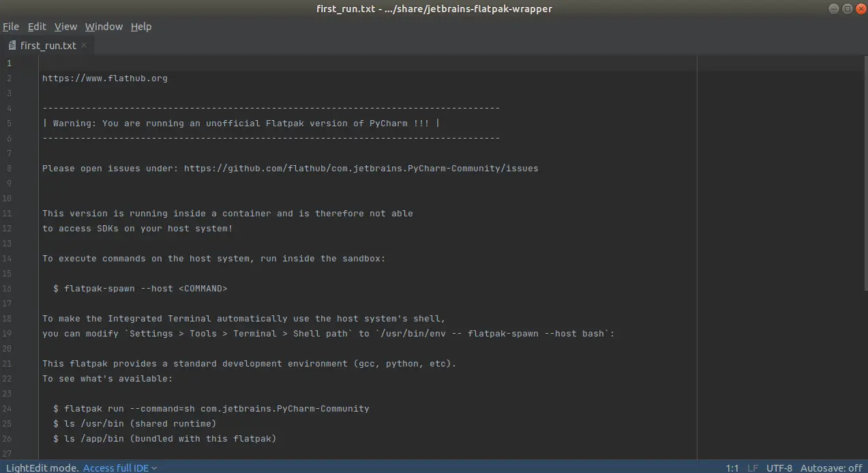Image resolution: width=868 pixels, height=473 pixels.
Task: Click the LightEdit mode. status label
Action: tap(42, 468)
